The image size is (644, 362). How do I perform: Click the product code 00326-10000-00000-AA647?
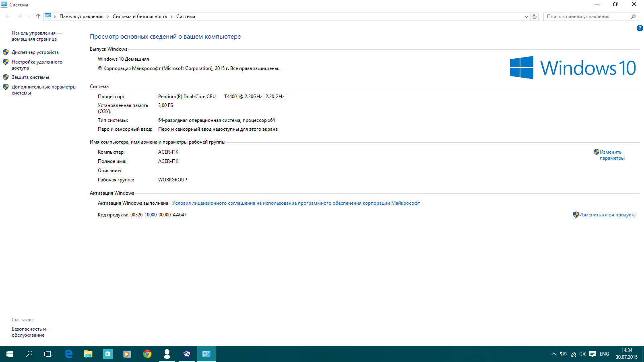click(x=158, y=215)
